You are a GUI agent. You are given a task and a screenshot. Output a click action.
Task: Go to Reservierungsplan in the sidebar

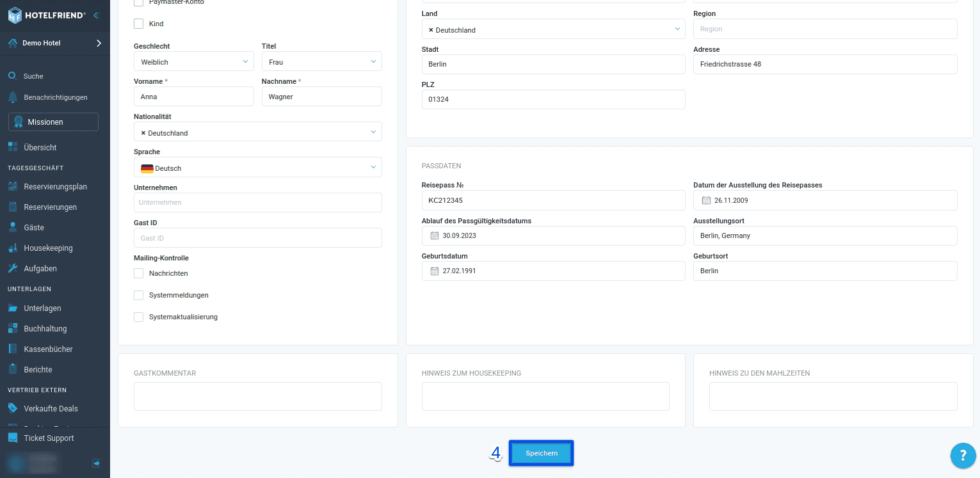point(55,187)
